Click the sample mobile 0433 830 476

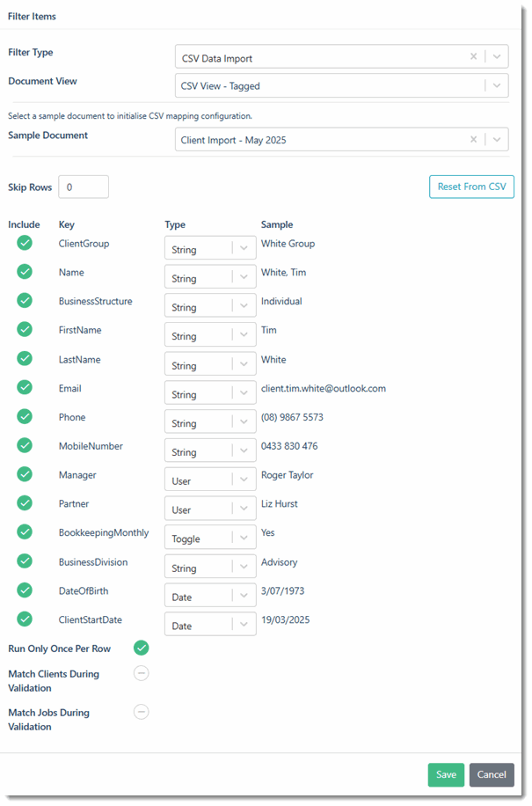pyautogui.click(x=289, y=446)
